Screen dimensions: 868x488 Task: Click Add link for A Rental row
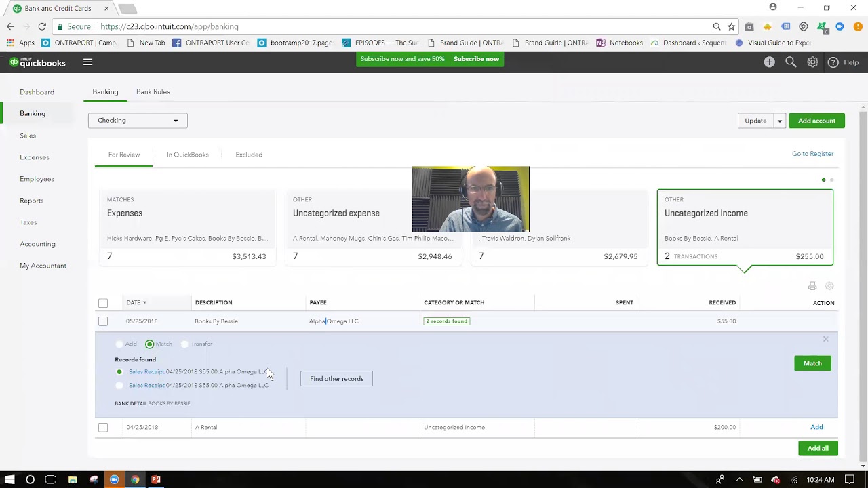tap(816, 428)
